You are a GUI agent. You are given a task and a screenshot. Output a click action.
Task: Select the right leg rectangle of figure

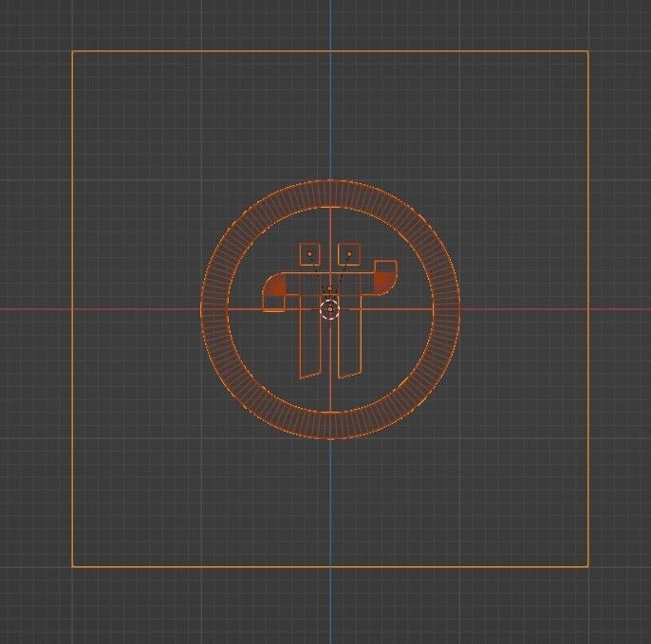[x=349, y=337]
